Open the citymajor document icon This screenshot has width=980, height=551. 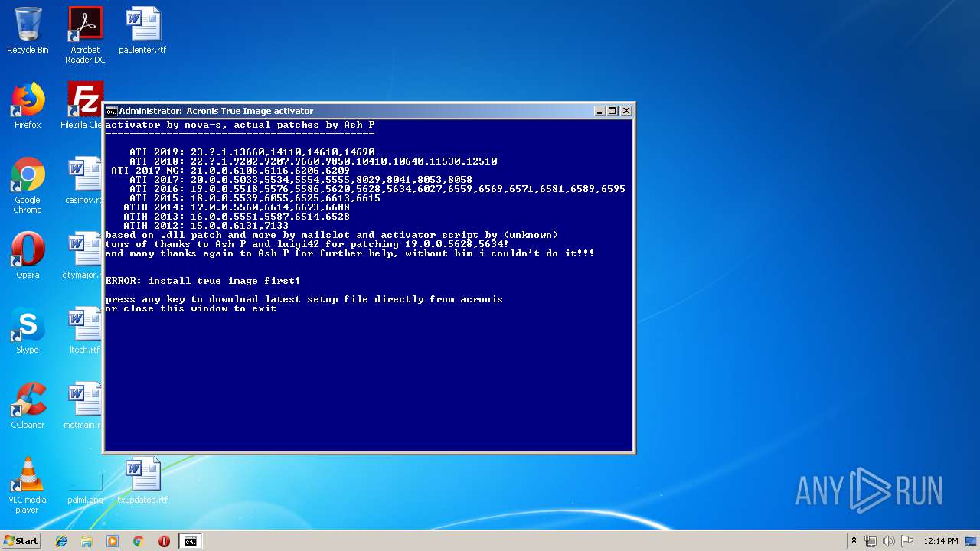[x=83, y=256]
